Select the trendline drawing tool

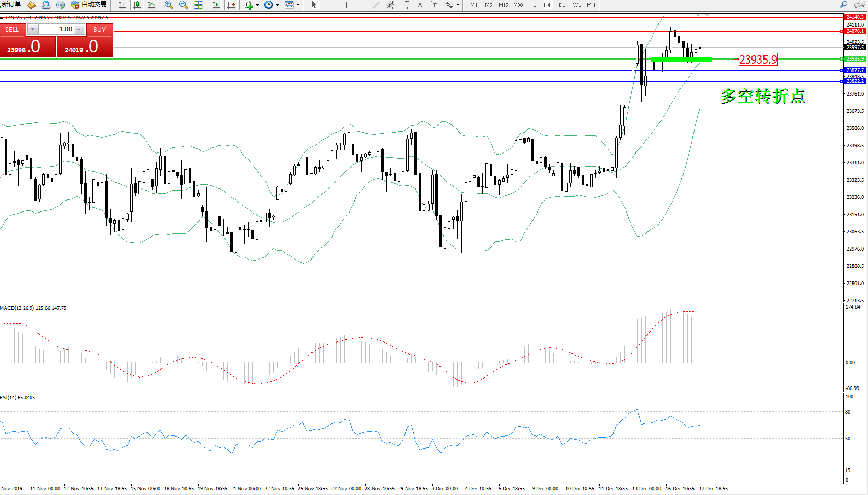(376, 5)
